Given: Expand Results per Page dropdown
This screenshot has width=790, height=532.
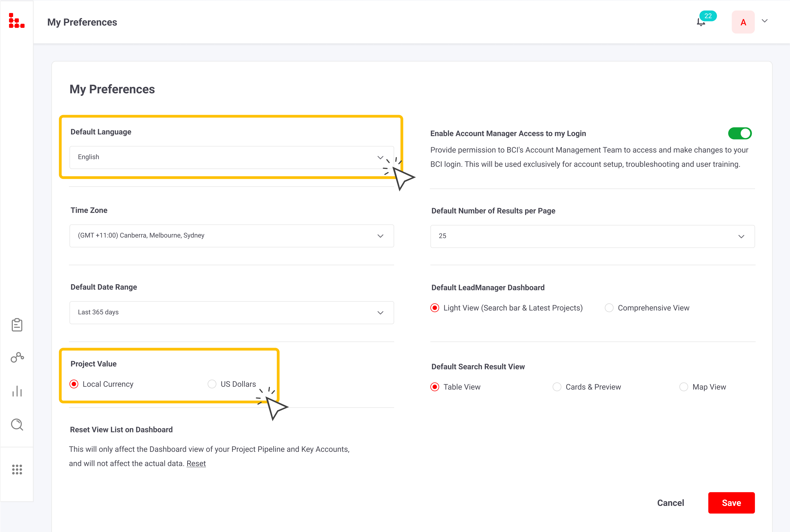Looking at the screenshot, I should (592, 237).
